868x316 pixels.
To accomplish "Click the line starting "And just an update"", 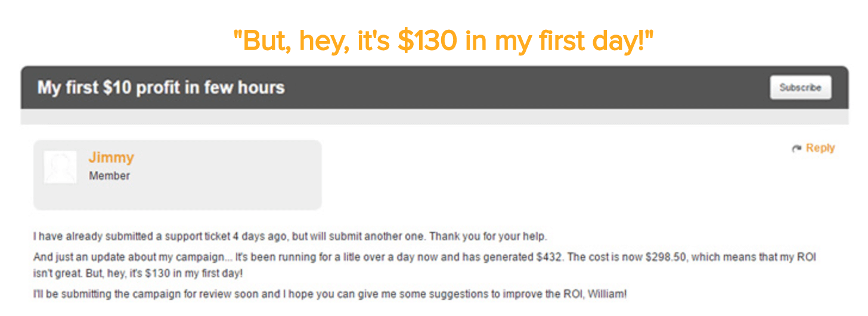I will (424, 258).
